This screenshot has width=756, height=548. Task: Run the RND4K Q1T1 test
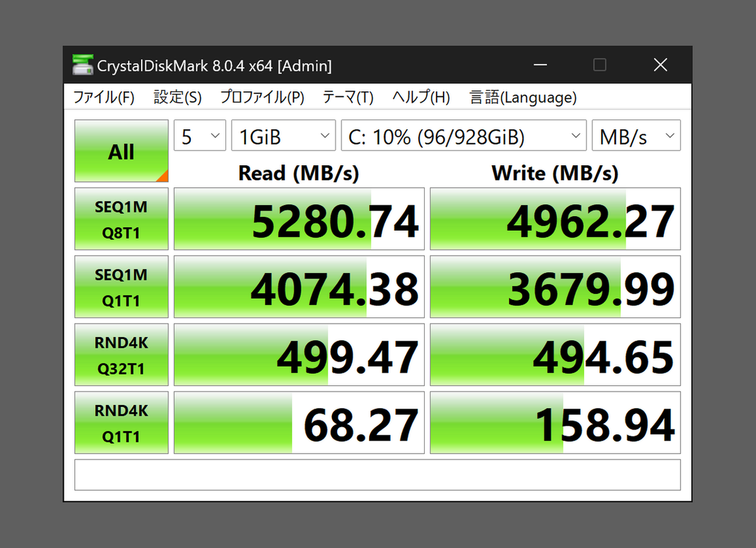(122, 423)
